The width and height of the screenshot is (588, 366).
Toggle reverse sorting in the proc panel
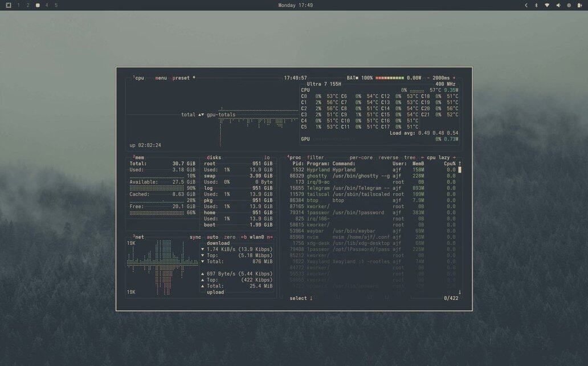pyautogui.click(x=388, y=157)
